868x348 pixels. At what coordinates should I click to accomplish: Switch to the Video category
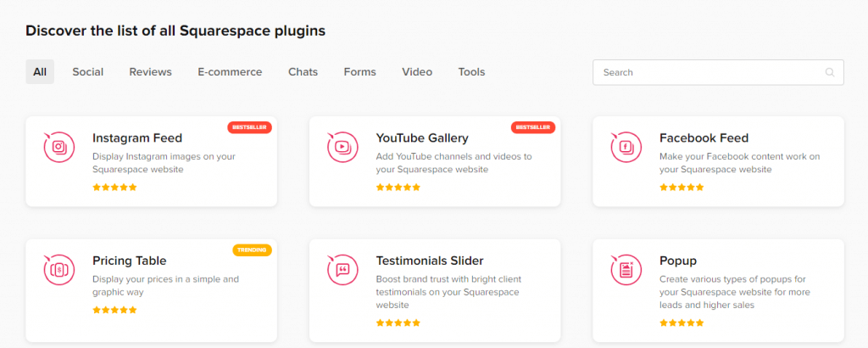417,72
